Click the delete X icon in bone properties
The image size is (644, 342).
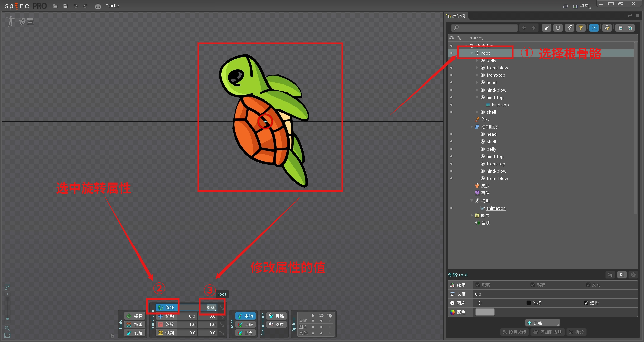[633, 275]
